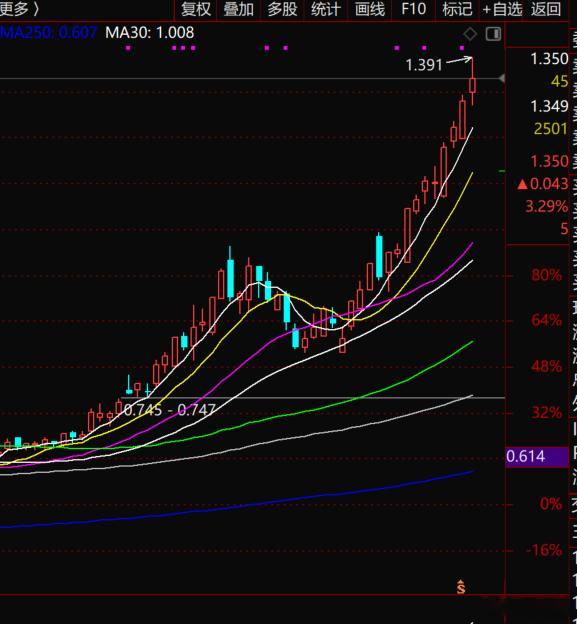Click the yellow 45 value
The image size is (577, 624).
[559, 82]
